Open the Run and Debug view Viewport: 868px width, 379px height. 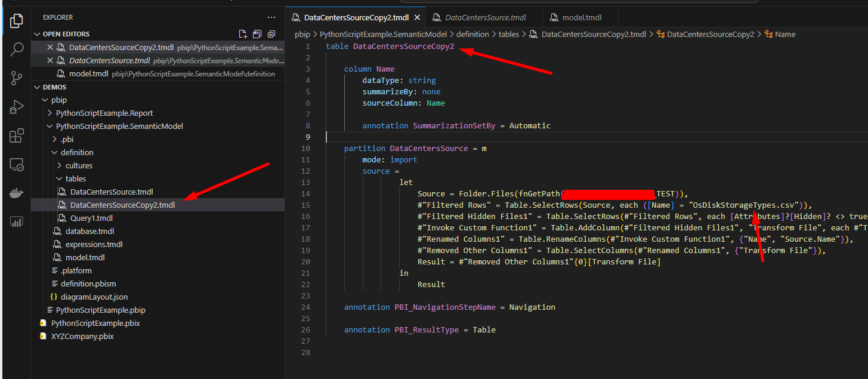(17, 107)
